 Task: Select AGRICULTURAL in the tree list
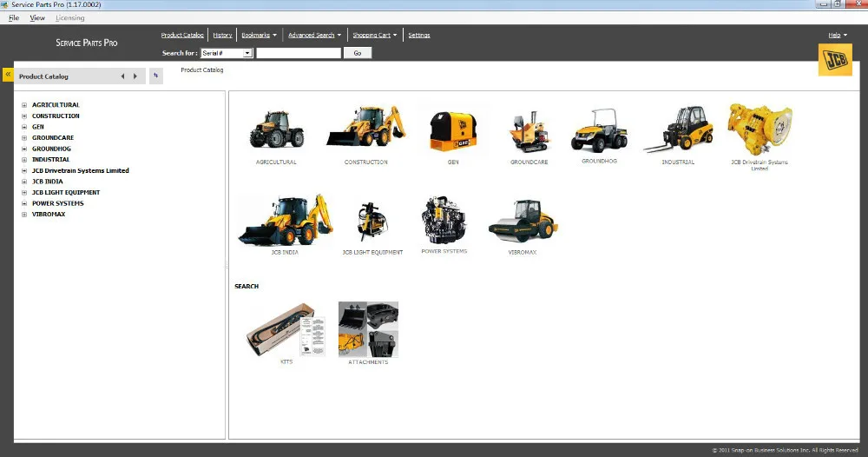click(x=56, y=105)
